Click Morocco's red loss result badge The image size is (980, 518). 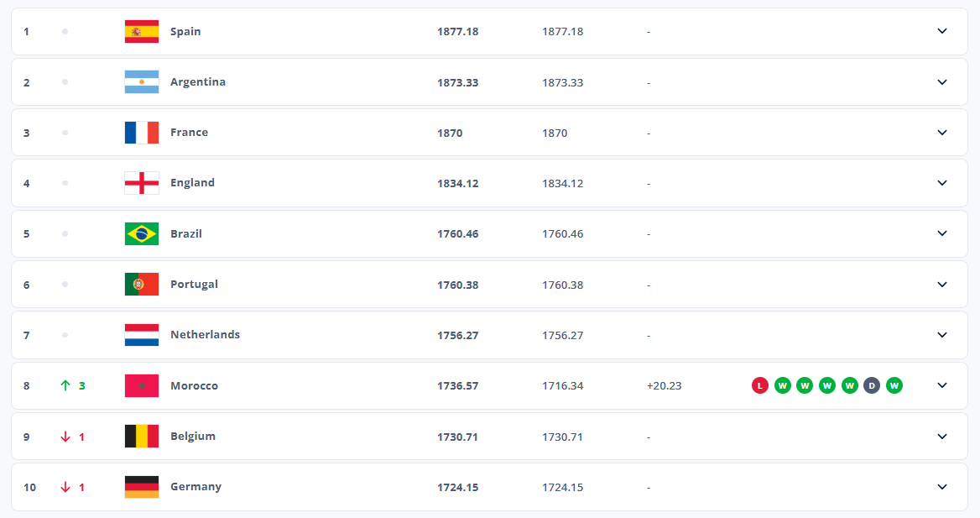click(760, 386)
